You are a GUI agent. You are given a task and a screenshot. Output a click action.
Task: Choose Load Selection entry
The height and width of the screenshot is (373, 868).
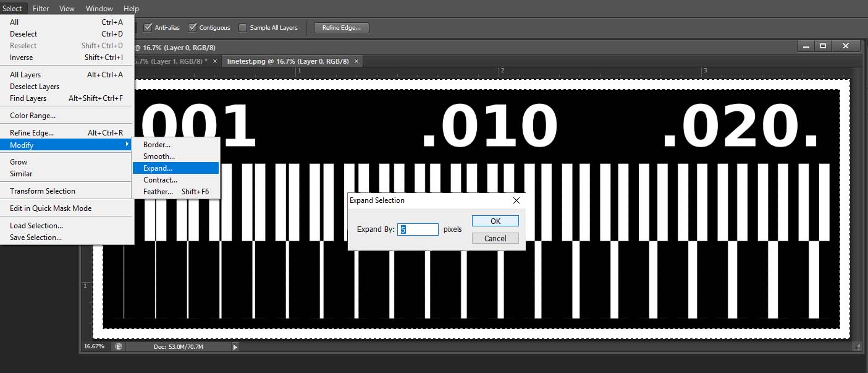click(x=67, y=226)
